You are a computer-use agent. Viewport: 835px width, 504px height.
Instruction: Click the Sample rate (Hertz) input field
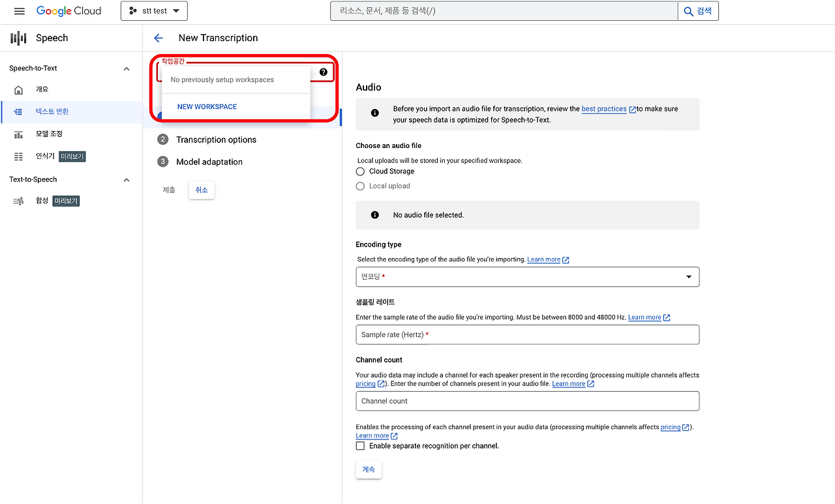tap(527, 334)
